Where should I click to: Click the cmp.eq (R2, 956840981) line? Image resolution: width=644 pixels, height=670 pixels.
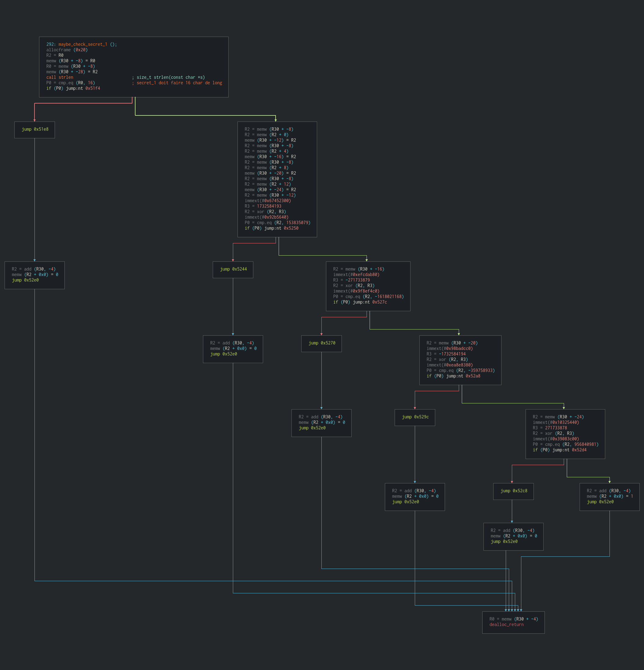[566, 444]
